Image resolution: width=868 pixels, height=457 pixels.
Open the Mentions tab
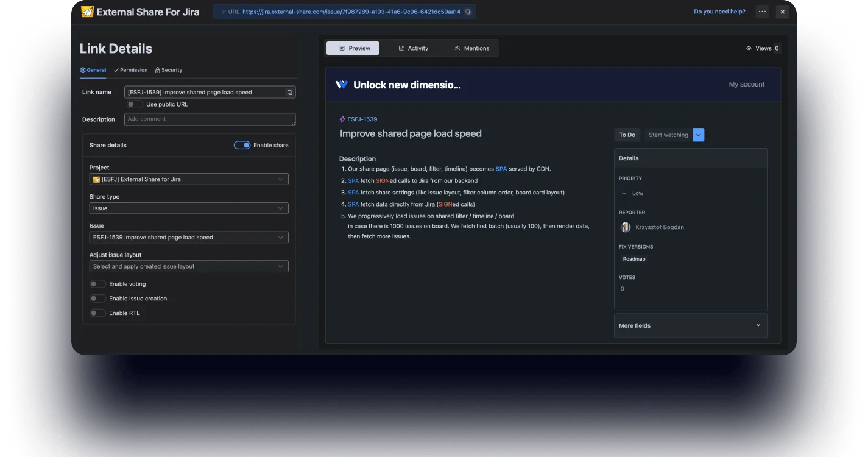tap(471, 48)
